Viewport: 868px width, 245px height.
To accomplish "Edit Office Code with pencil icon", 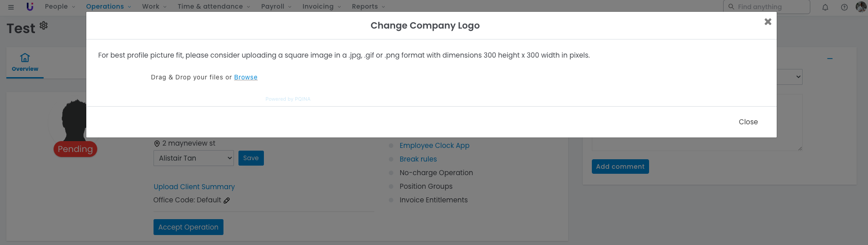I will [227, 201].
